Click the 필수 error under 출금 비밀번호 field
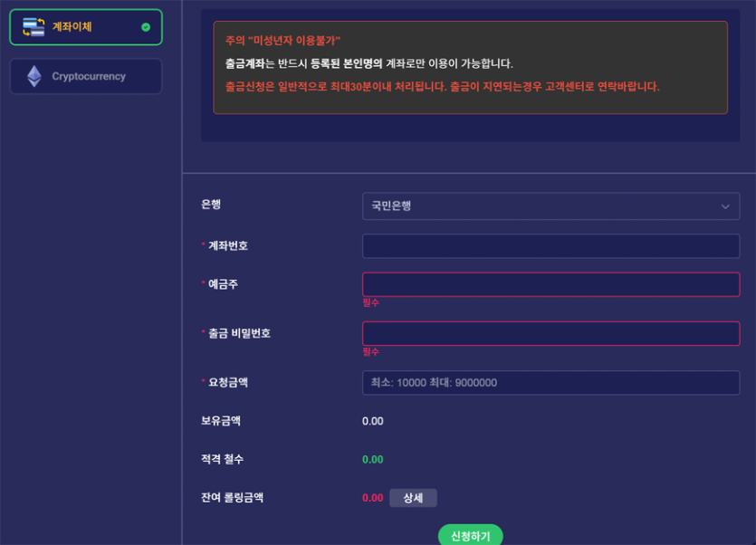This screenshot has width=756, height=545. click(x=371, y=351)
